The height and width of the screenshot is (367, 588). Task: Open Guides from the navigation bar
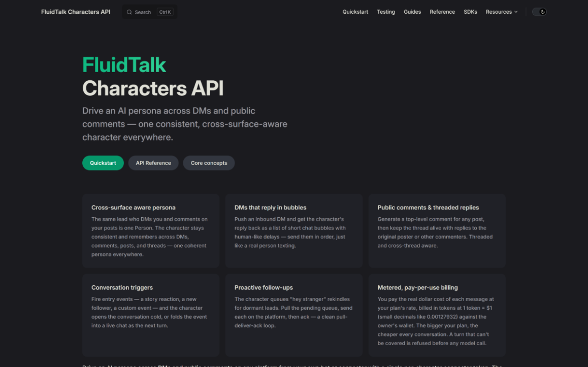(x=412, y=12)
